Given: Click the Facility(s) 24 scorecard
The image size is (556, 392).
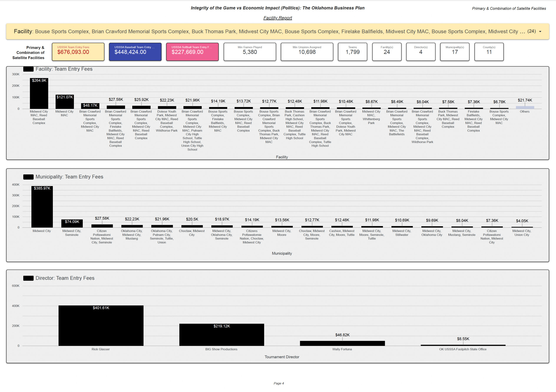Looking at the screenshot, I should click(x=387, y=52).
